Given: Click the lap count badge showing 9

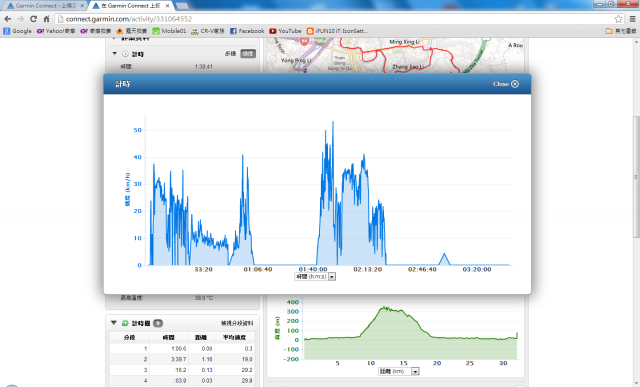Looking at the screenshot, I should pyautogui.click(x=158, y=323).
